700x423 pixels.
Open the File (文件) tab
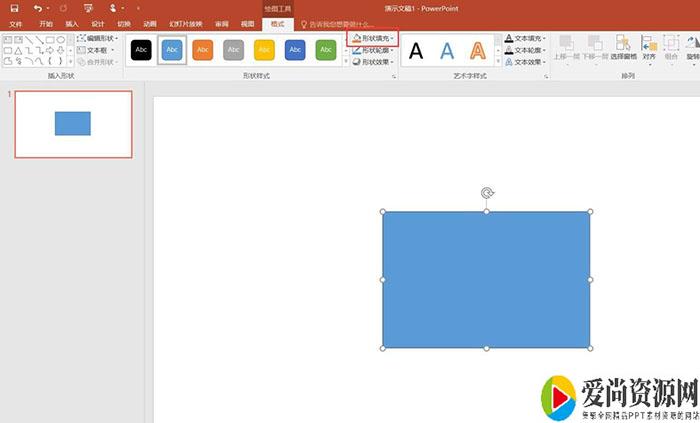click(x=16, y=23)
